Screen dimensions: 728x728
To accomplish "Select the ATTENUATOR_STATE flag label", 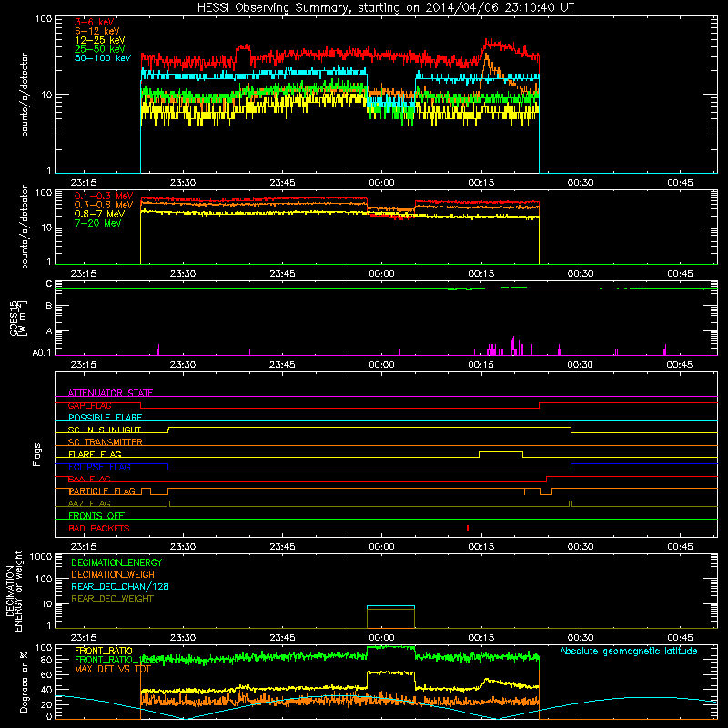I will tap(110, 393).
